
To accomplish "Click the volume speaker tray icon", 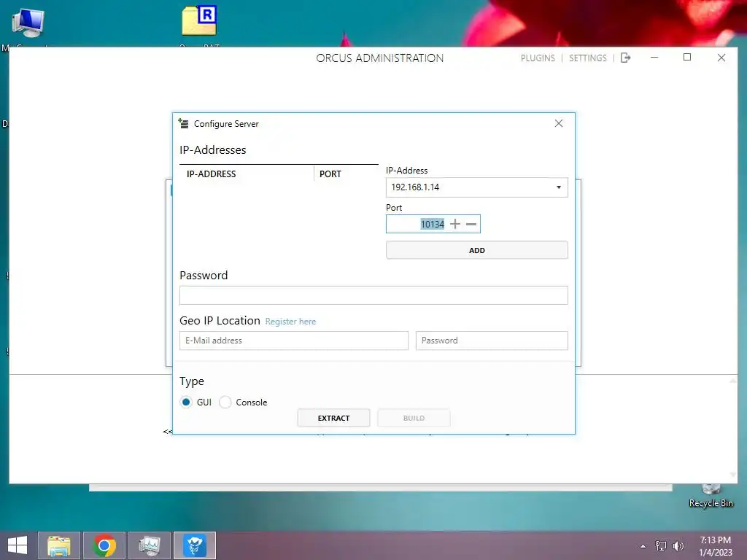I will tap(678, 545).
